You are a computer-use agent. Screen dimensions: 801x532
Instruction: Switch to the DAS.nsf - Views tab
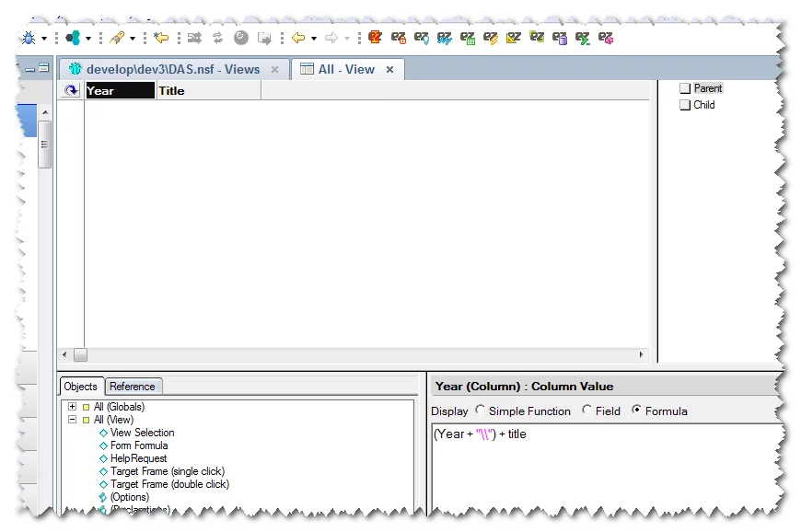pyautogui.click(x=173, y=69)
